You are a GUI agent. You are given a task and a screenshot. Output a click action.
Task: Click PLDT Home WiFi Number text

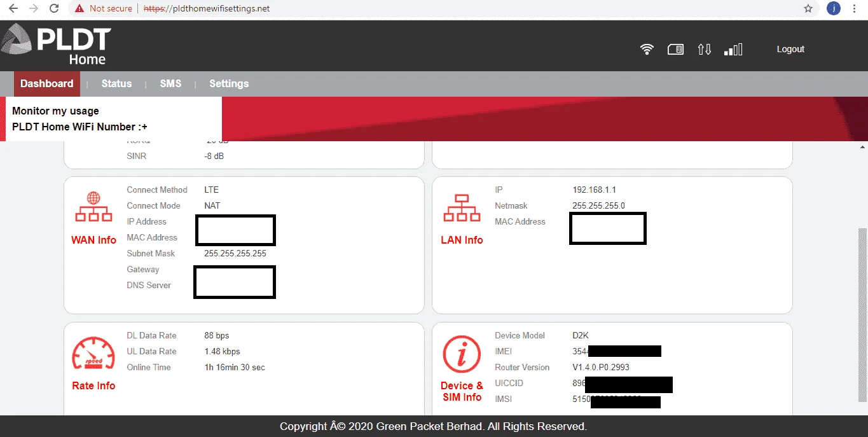[x=79, y=127]
